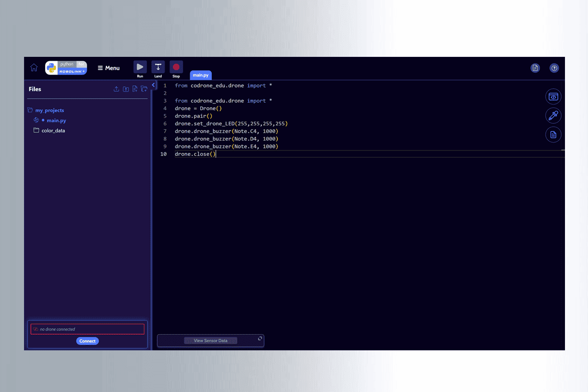Pop out the sensor data panel
Image resolution: width=588 pixels, height=392 pixels.
tap(260, 338)
